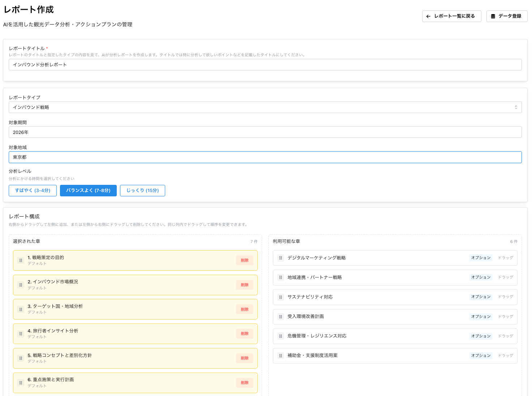The image size is (532, 396).
Task: Click drag handle icon for デジタルマーケティング戦略
Action: 280,258
